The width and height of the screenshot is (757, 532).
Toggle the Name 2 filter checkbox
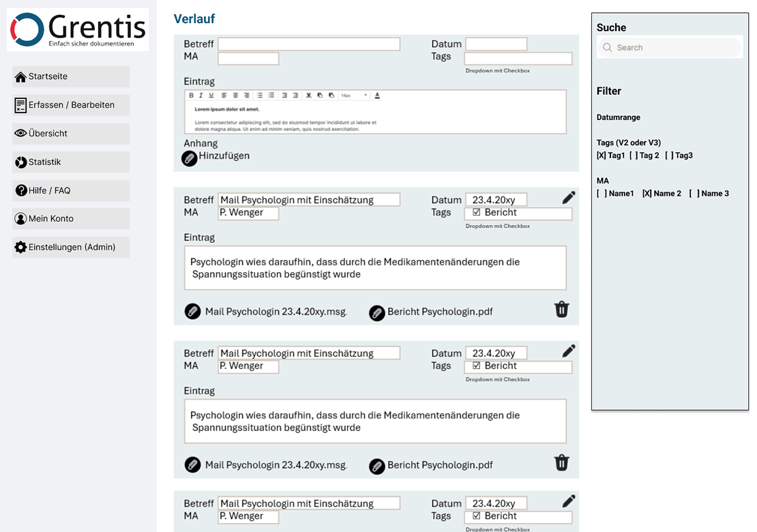647,194
